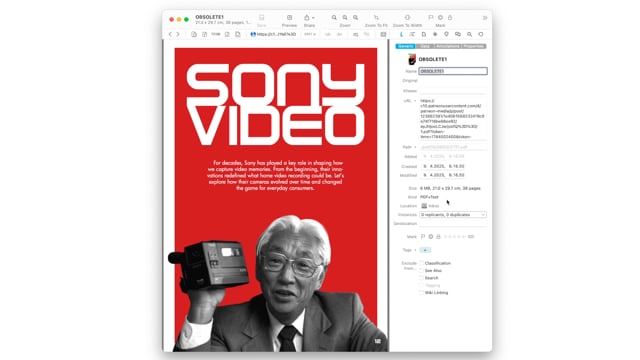
Task: Add a tag with the plus button
Action: pyautogui.click(x=425, y=250)
